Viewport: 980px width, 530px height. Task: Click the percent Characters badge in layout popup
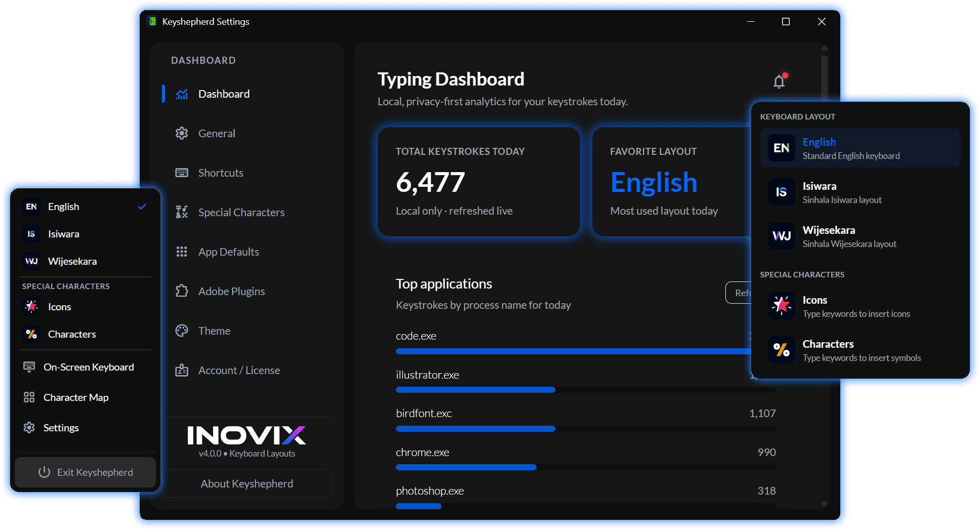(782, 350)
